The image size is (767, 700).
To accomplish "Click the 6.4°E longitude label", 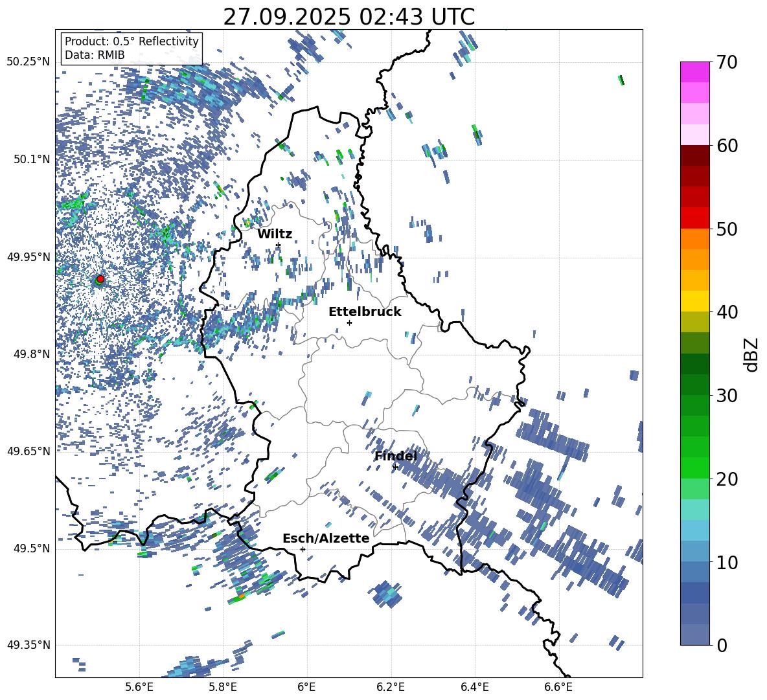I will coord(474,687).
